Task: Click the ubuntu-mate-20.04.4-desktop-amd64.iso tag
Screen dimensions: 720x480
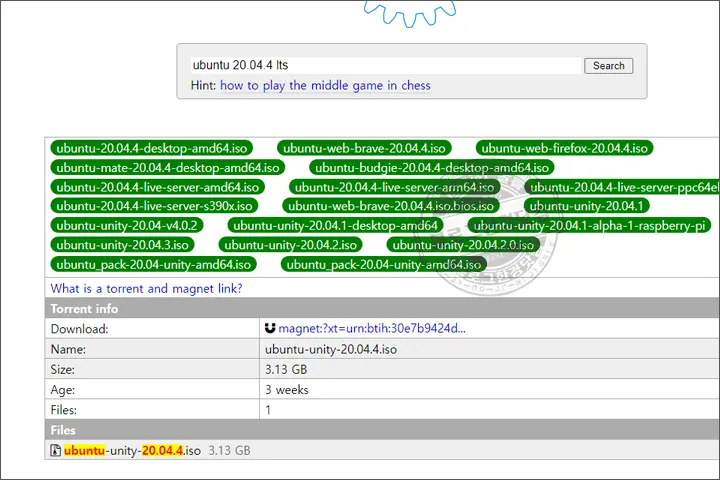Action: [167, 167]
